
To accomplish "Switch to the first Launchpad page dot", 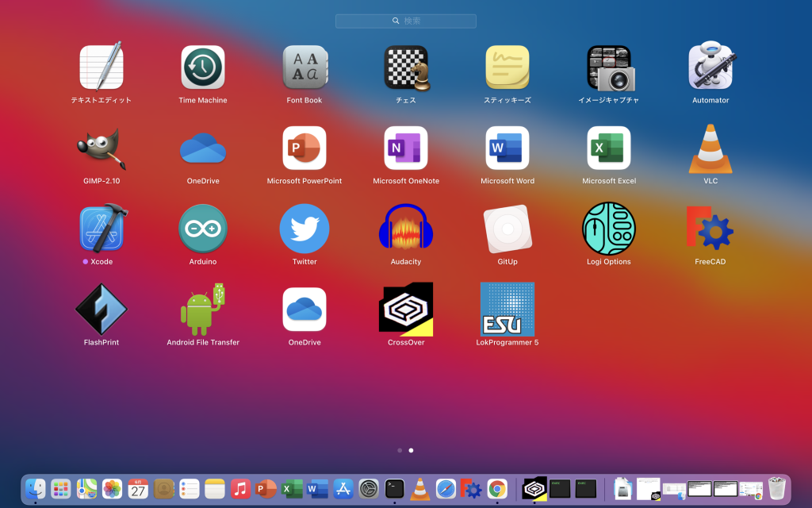I will [400, 450].
